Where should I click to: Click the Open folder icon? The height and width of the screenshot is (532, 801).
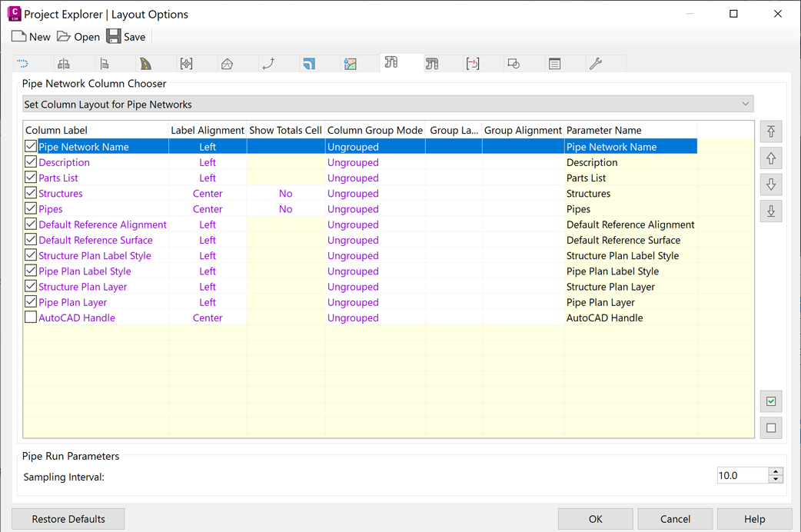pyautogui.click(x=63, y=36)
